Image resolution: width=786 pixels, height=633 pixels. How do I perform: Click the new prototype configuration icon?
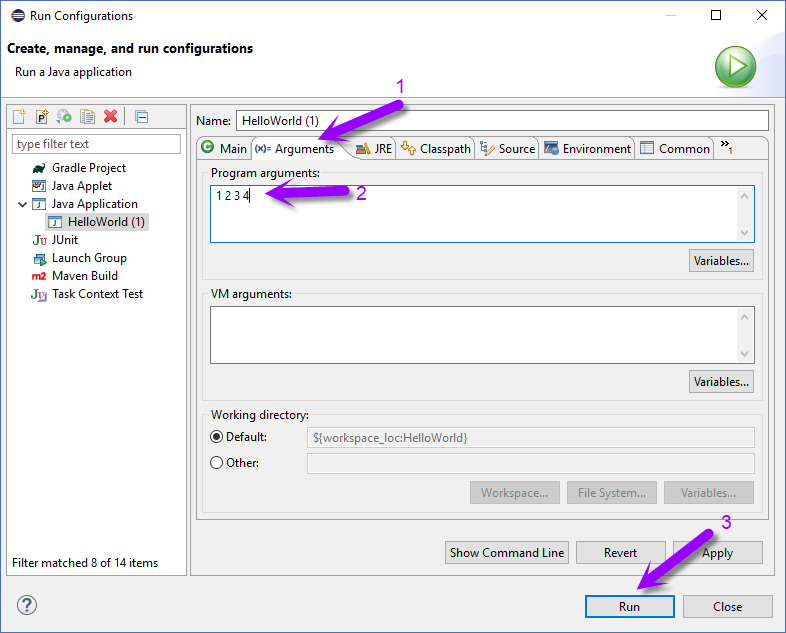(x=42, y=117)
